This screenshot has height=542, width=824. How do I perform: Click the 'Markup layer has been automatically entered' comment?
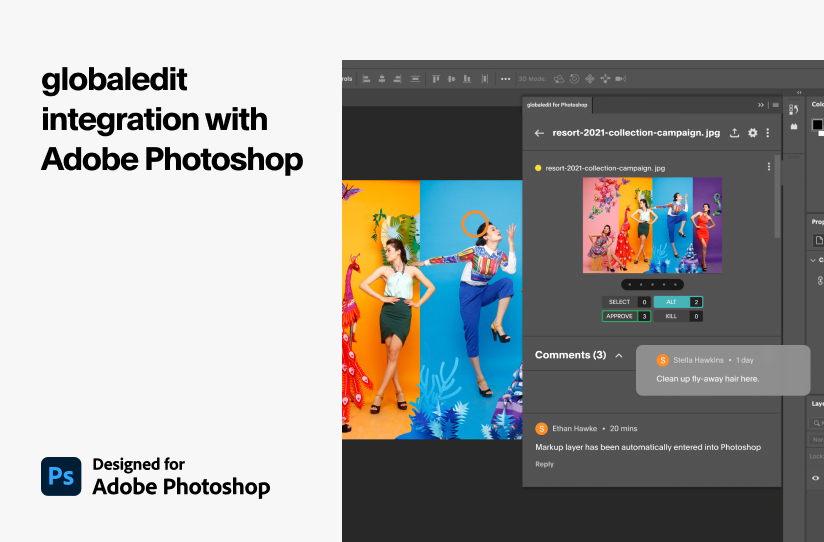(648, 447)
